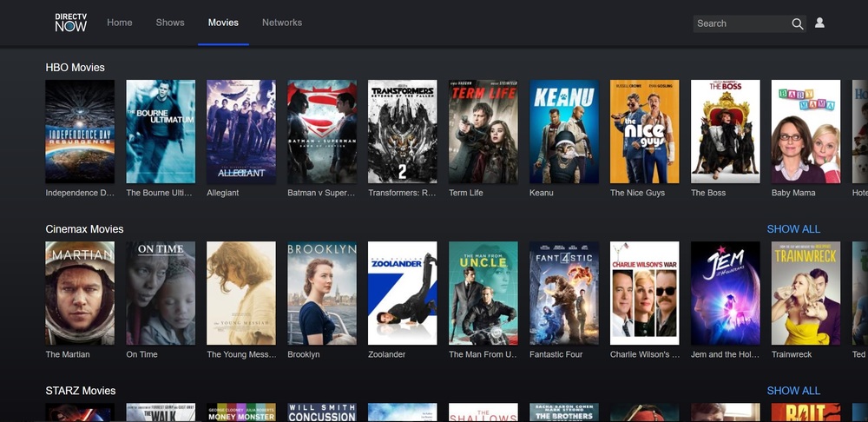Click the STARZ Movies section heading
868x422 pixels.
click(x=81, y=391)
